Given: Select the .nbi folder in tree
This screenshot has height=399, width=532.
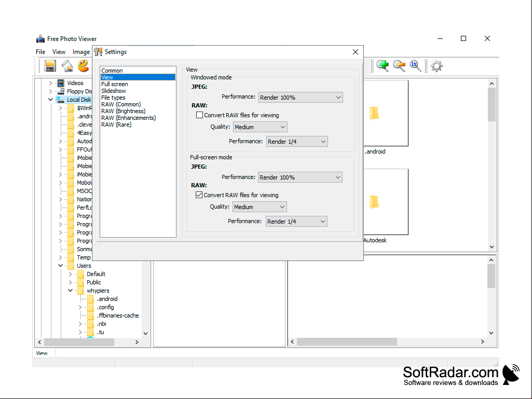Looking at the screenshot, I should (x=101, y=324).
